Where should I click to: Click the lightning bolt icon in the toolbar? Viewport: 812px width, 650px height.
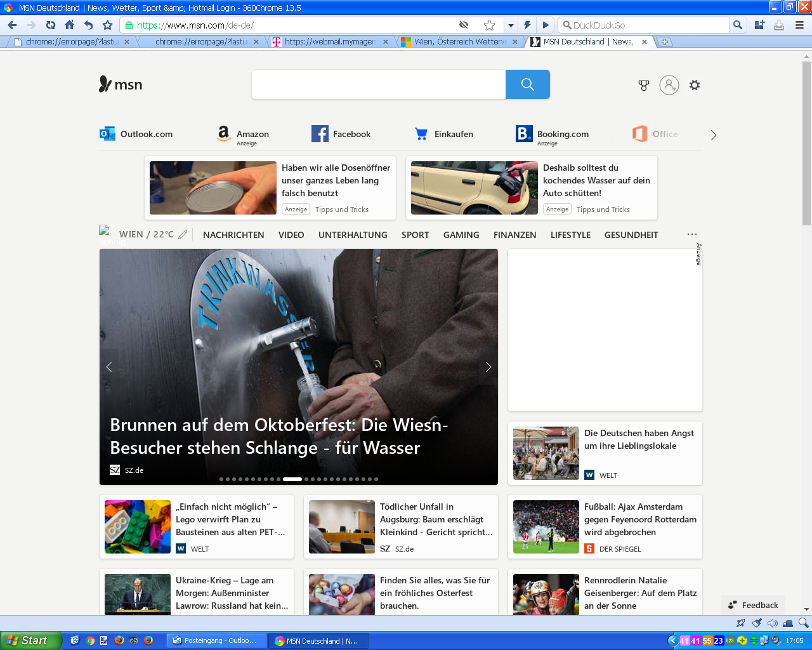tap(527, 25)
